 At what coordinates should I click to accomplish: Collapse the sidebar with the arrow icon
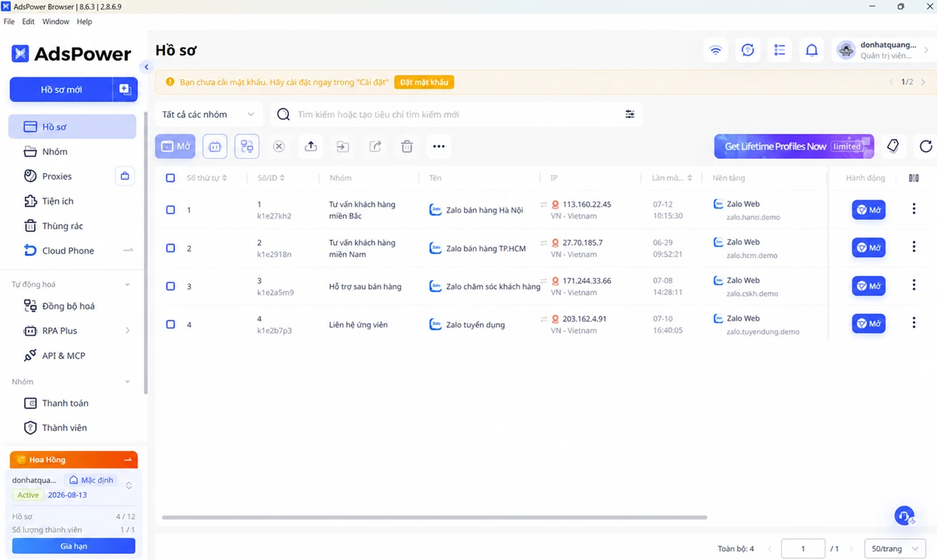click(x=146, y=67)
